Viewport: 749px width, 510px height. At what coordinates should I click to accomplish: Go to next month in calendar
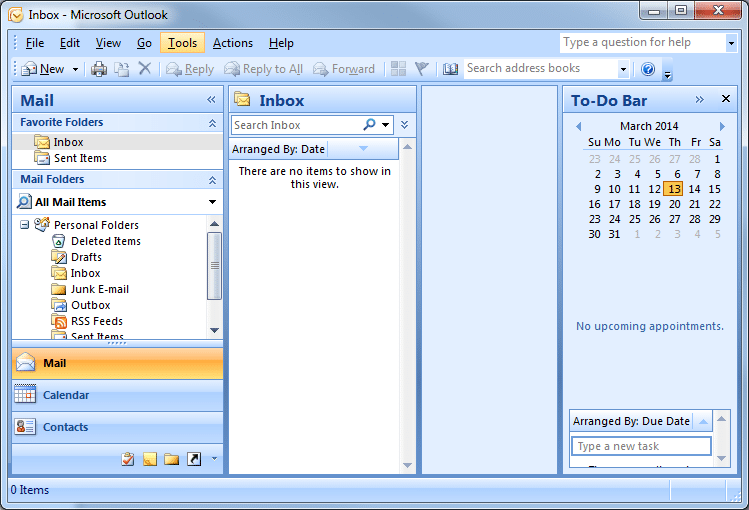[722, 127]
